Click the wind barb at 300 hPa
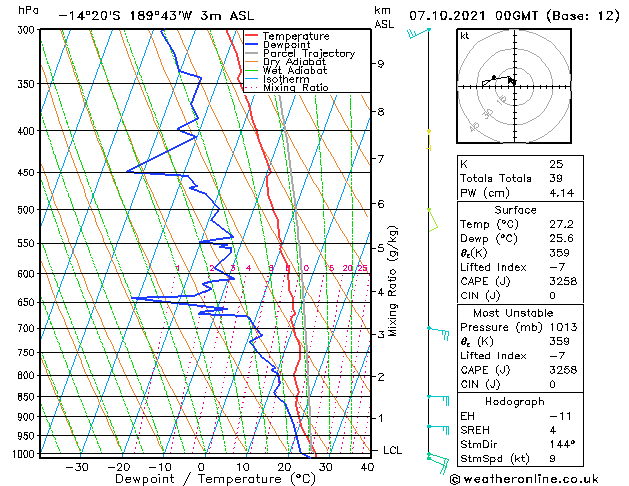Screen dimensions: 629x486 click(418, 33)
